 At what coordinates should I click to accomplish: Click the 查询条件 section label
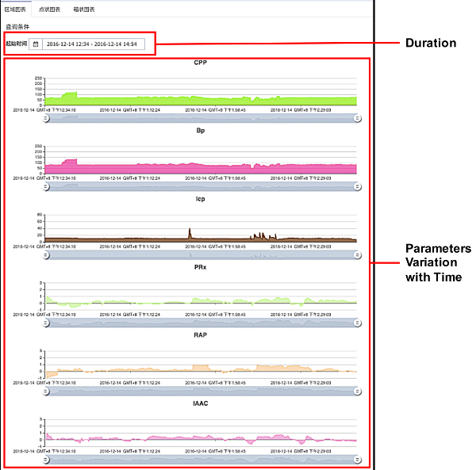point(17,27)
